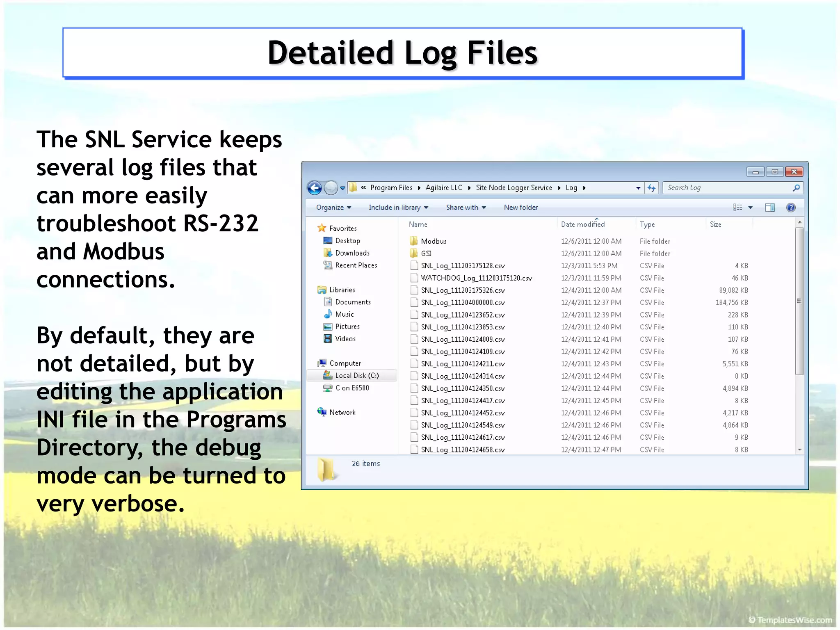Click the vertical scrollbar down arrow
The width and height of the screenshot is (840, 630).
coord(799,450)
